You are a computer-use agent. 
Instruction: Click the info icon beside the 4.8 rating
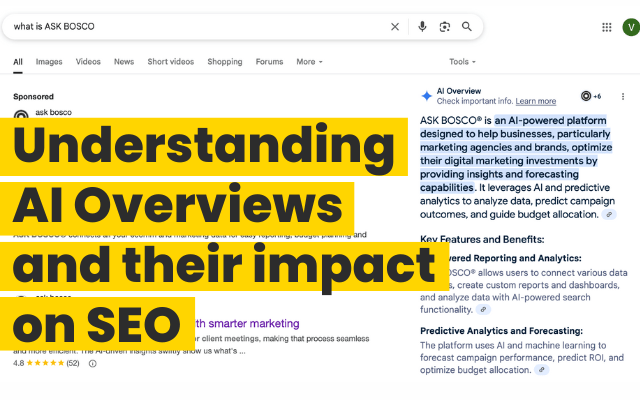pyautogui.click(x=93, y=363)
